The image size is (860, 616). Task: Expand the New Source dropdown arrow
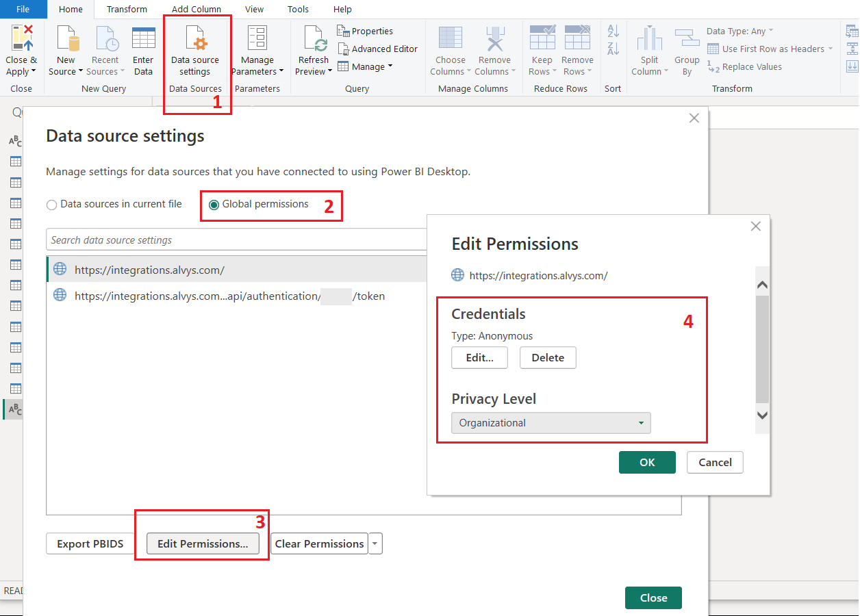[x=80, y=71]
